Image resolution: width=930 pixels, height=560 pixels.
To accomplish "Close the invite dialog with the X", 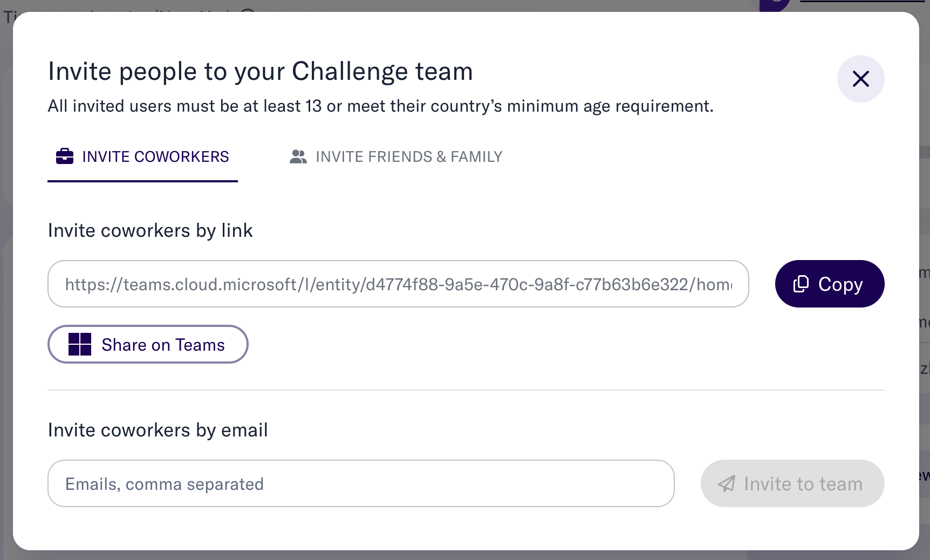I will pyautogui.click(x=860, y=79).
